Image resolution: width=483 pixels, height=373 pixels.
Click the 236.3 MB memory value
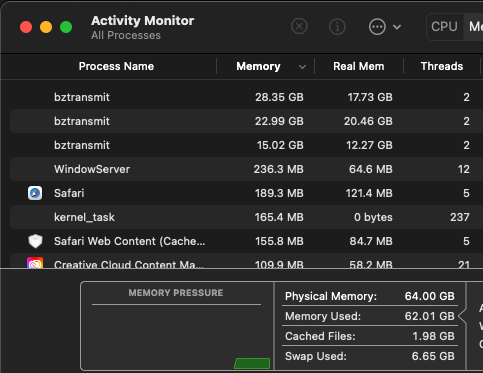(x=279, y=169)
